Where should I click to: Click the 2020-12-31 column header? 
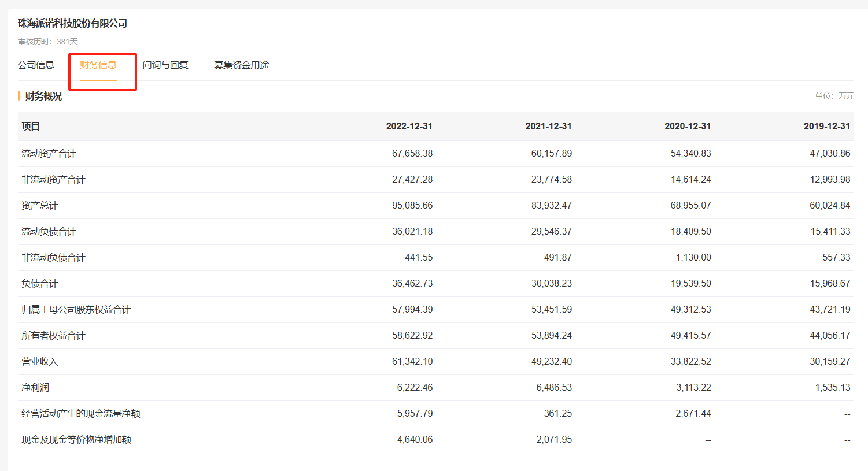[x=688, y=127]
